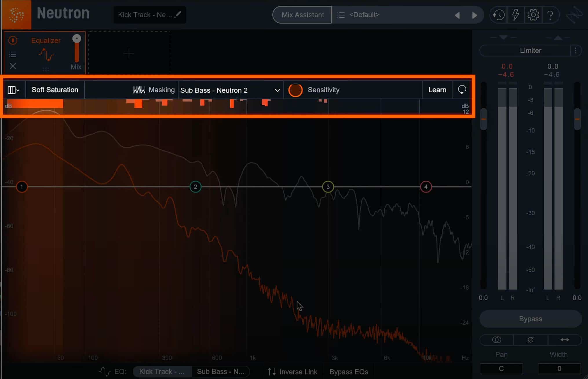Toggle Masking meter
The height and width of the screenshot is (379, 588).
coord(154,90)
